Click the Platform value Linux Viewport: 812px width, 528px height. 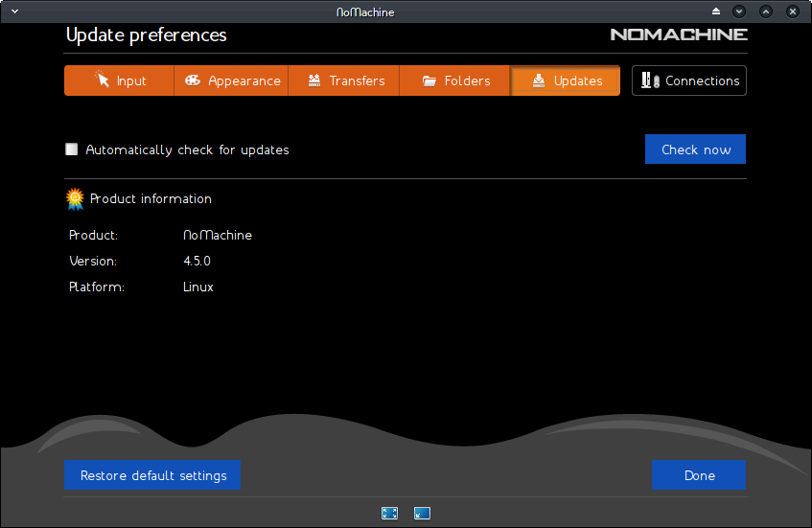(x=198, y=287)
